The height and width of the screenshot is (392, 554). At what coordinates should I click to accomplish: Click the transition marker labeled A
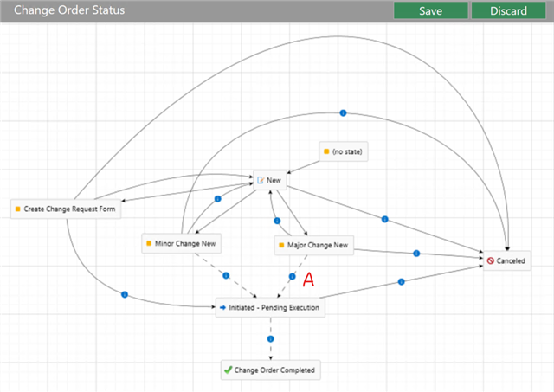pyautogui.click(x=293, y=277)
